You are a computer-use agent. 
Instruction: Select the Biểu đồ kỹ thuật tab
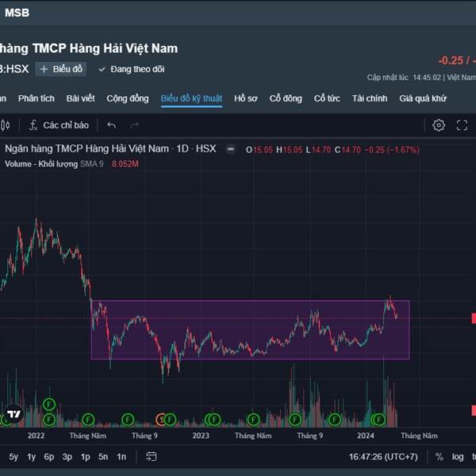pos(191,98)
